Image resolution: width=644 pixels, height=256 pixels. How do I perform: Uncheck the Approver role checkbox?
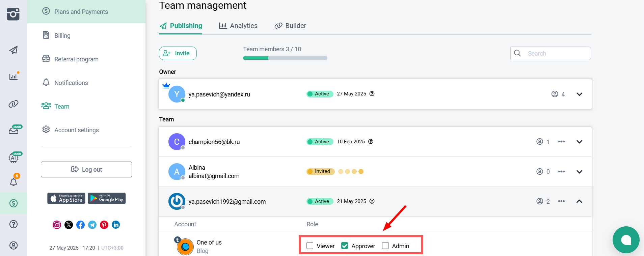click(345, 246)
